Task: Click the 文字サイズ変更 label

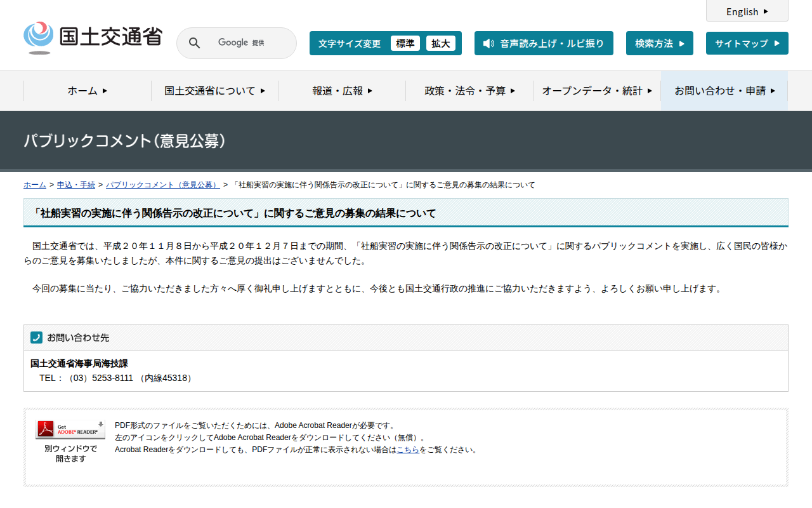Action: 350,43
